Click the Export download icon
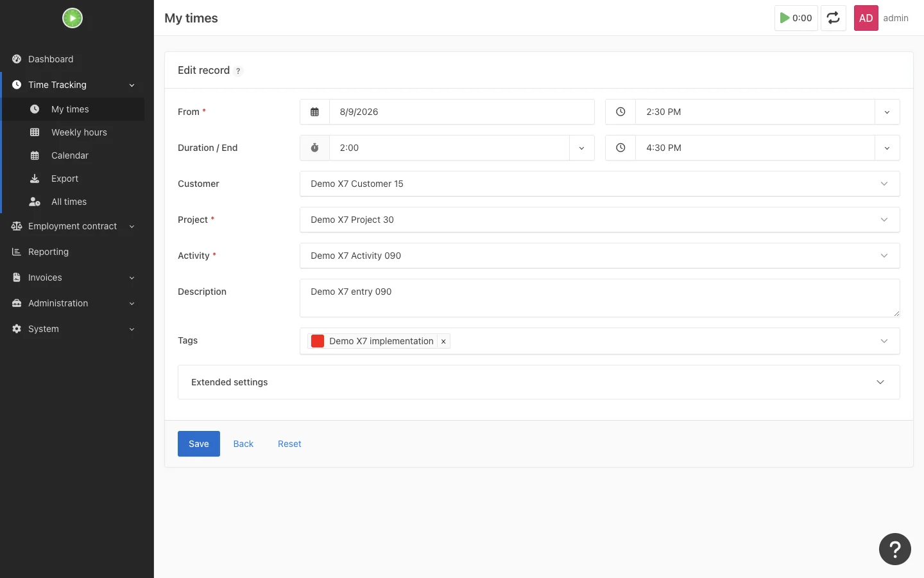 (x=35, y=179)
